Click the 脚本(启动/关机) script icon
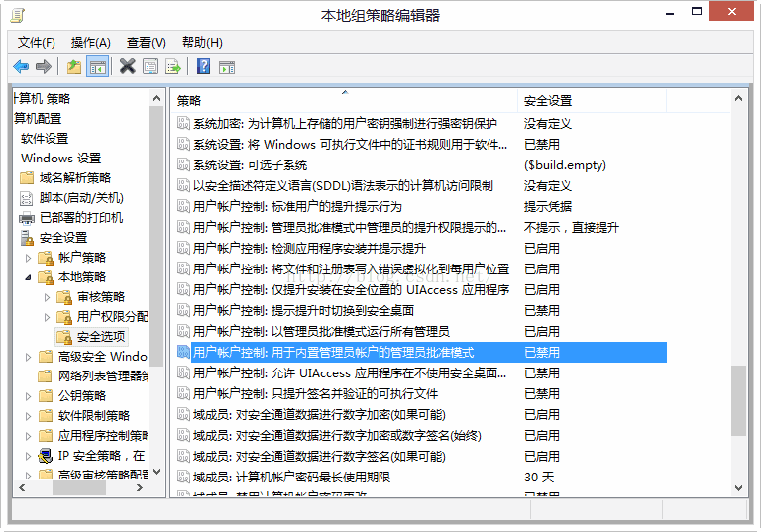Image resolution: width=761 pixels, height=532 pixels. [x=27, y=198]
